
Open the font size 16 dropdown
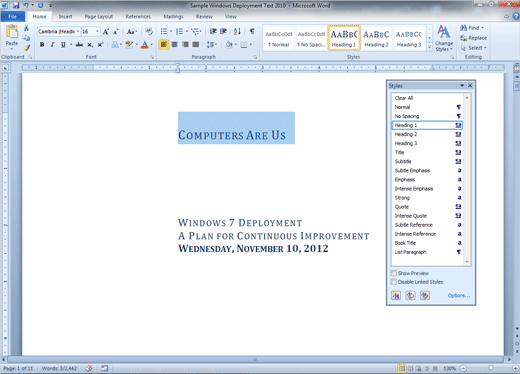[97, 32]
